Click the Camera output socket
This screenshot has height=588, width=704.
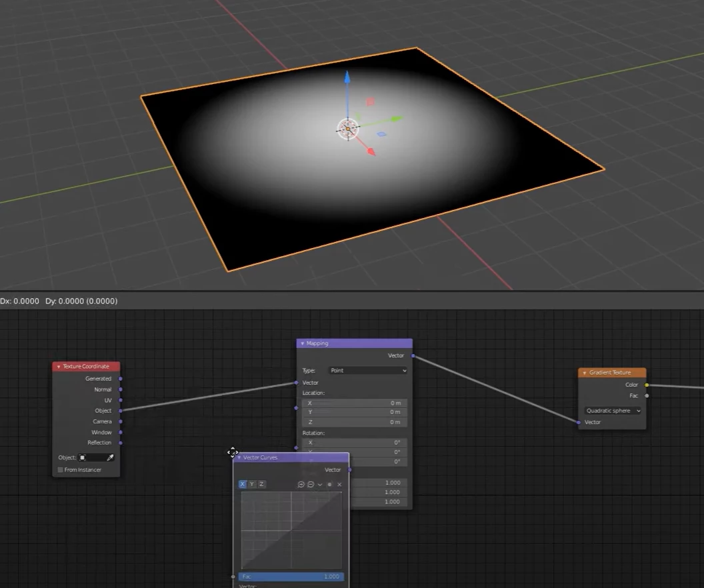click(120, 421)
